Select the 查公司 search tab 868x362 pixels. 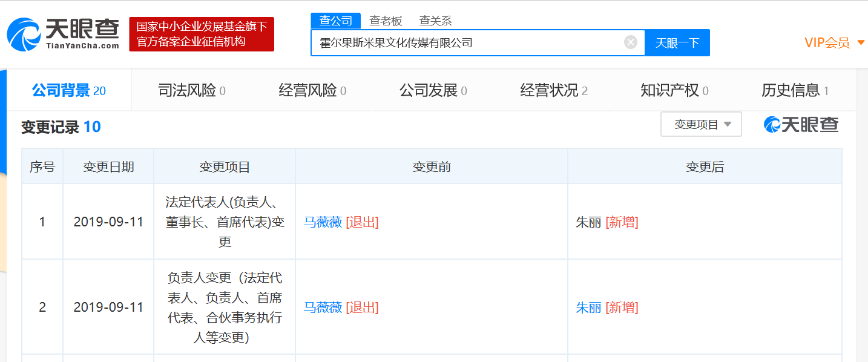336,21
